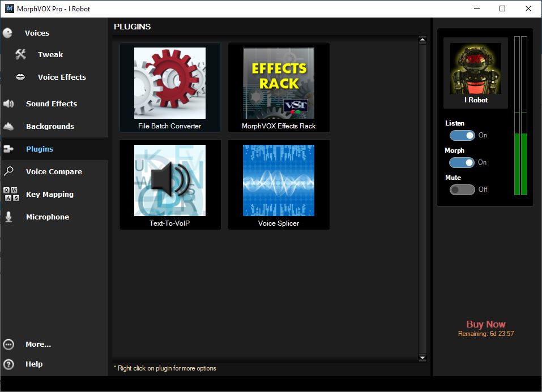Viewport: 542px width, 392px height.
Task: Click the Sound Effects speaker icon
Action: pyautogui.click(x=8, y=104)
